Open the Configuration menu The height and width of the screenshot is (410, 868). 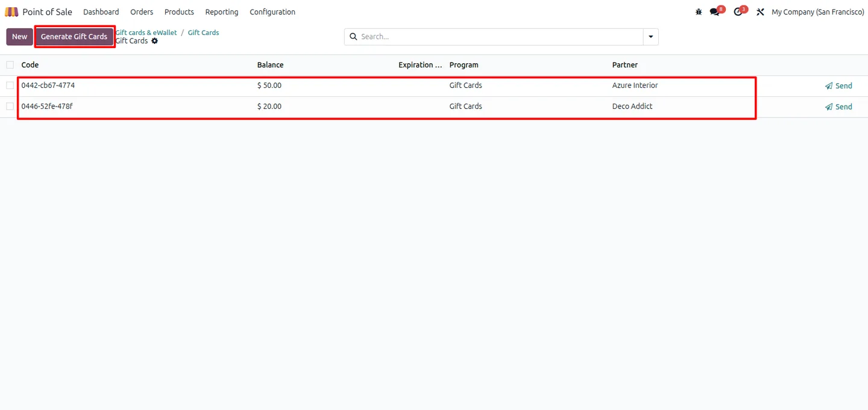tap(272, 12)
